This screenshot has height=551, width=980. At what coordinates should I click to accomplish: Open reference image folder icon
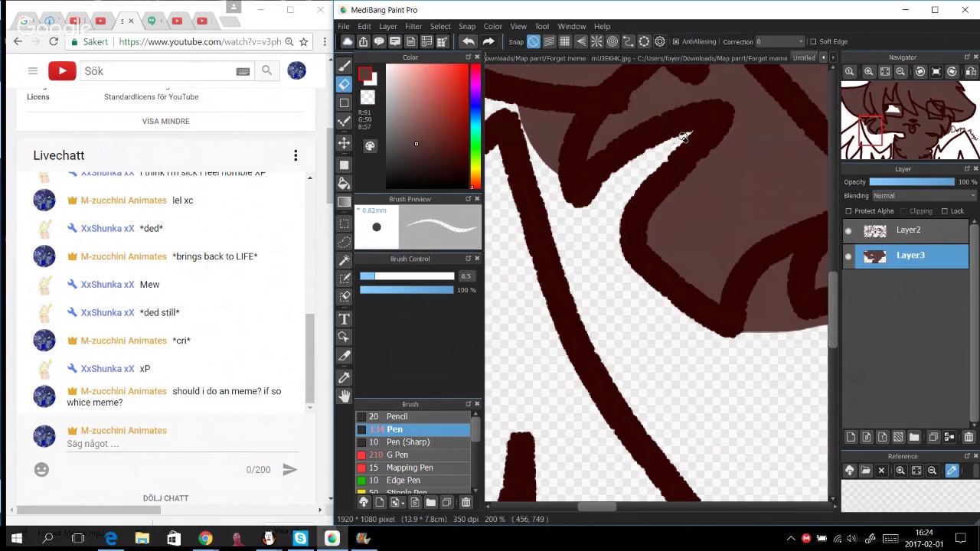pos(865,471)
